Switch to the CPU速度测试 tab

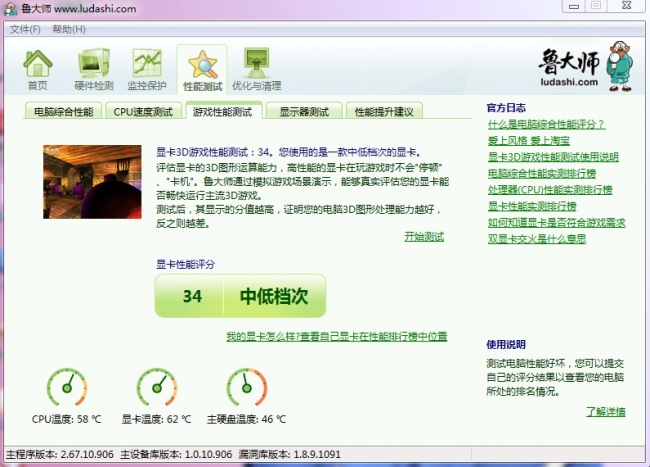[143, 112]
